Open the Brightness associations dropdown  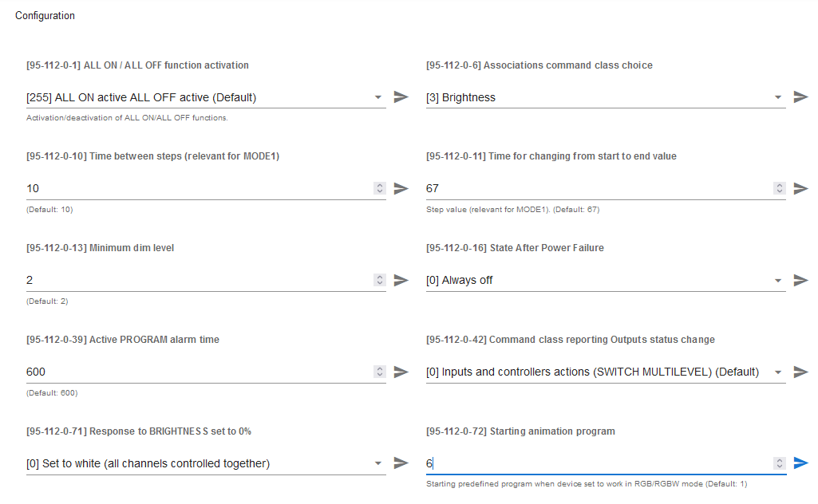[x=606, y=97]
